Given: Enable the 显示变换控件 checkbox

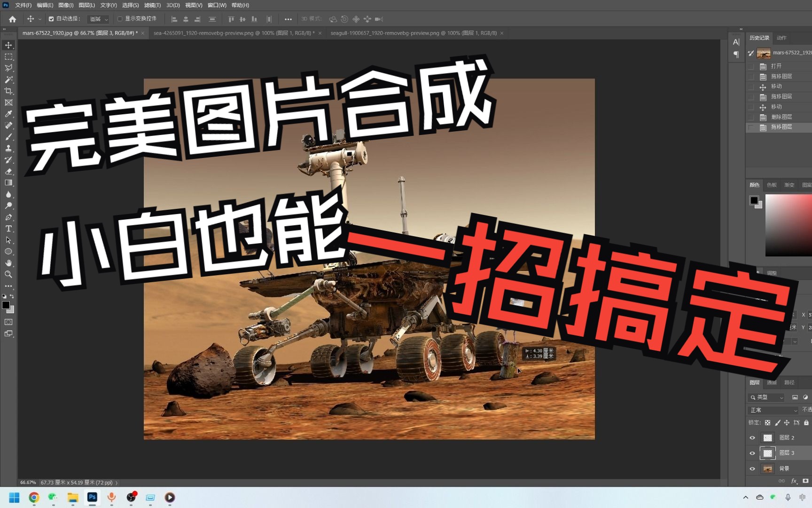Looking at the screenshot, I should 120,19.
